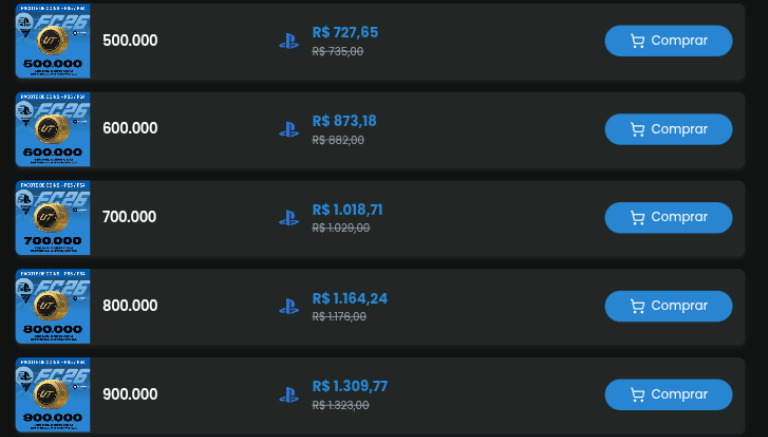Buy the 600.000 coins pack via Comprar
Screen dimensions: 768x437
(x=668, y=129)
